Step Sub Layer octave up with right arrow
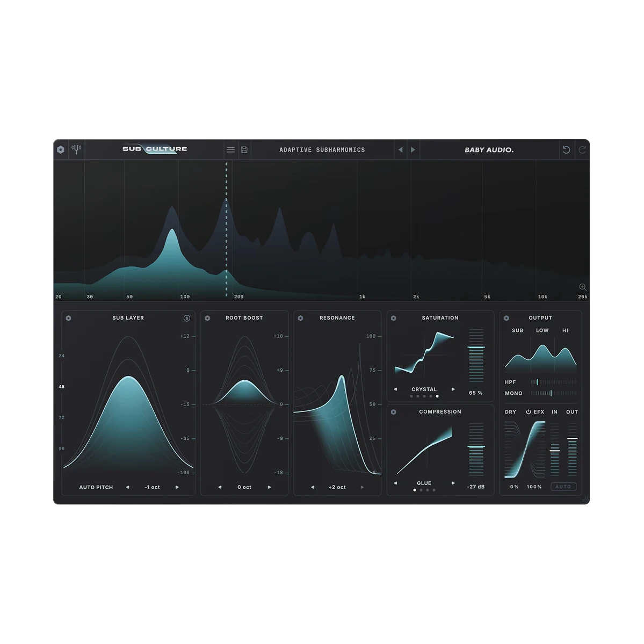This screenshot has height=644, width=644. point(177,487)
